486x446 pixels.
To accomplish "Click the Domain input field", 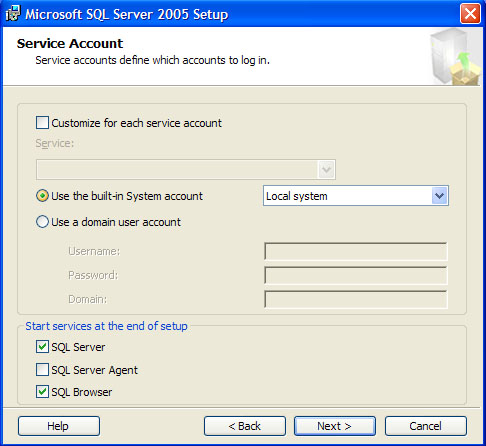I will pyautogui.click(x=356, y=299).
